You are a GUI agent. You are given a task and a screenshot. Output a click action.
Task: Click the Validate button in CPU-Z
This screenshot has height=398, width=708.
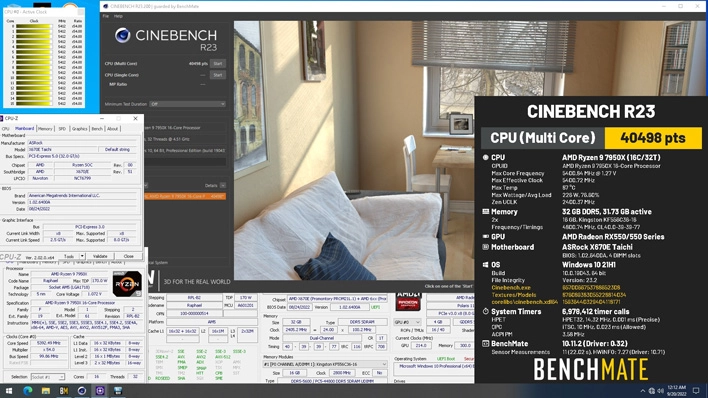pyautogui.click(x=100, y=256)
